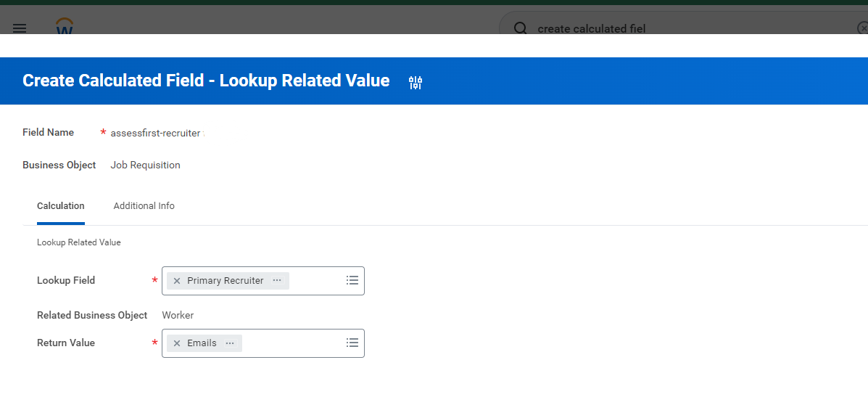Click the Workday logo
Viewport: 868px width, 397px height.
(65, 27)
